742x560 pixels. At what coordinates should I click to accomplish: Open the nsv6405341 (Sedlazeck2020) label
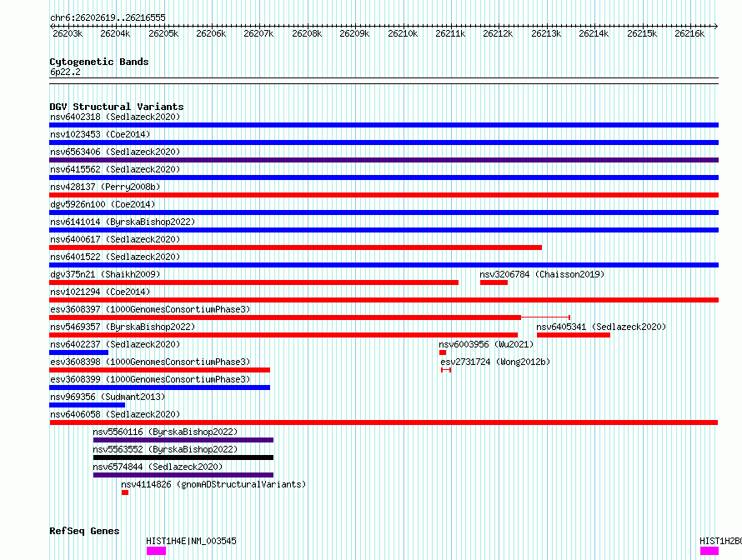(x=601, y=327)
